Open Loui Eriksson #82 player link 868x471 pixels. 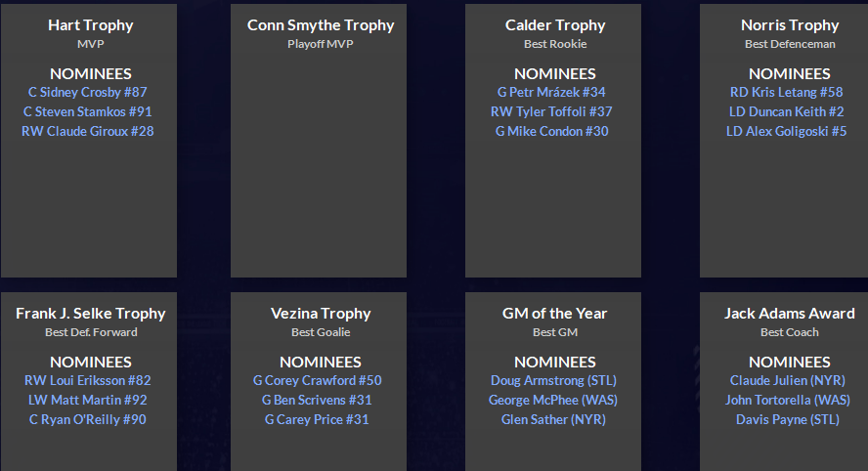click(x=88, y=380)
